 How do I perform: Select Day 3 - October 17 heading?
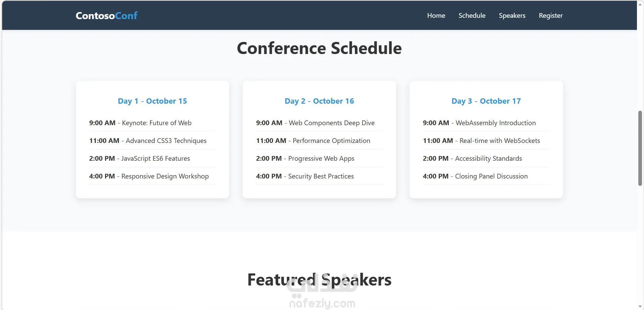(486, 101)
